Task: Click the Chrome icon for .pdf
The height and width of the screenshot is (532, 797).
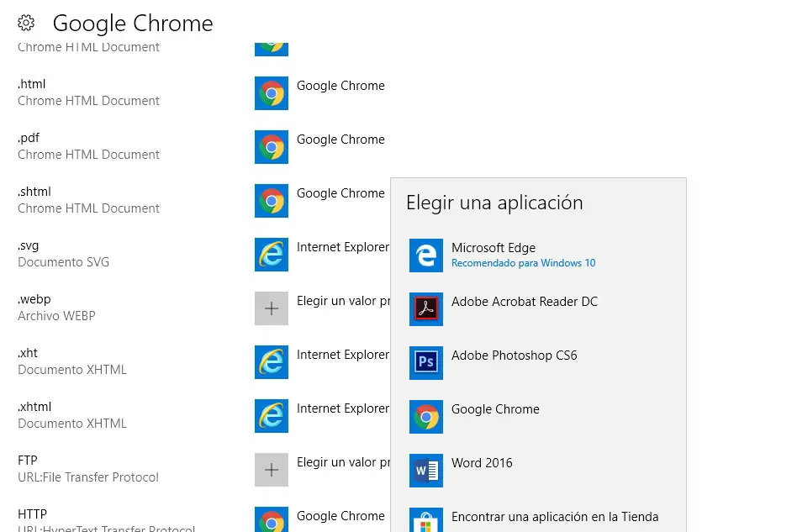Action: pyautogui.click(x=271, y=147)
